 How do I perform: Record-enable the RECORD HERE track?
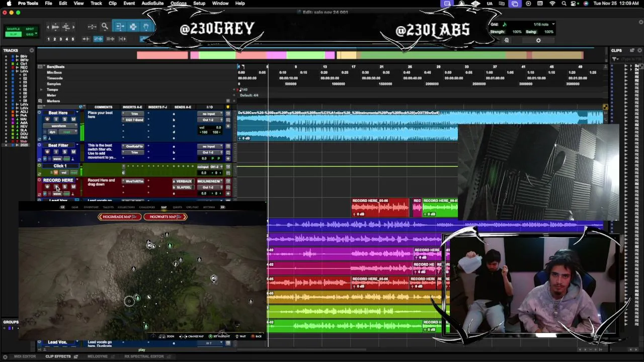tap(47, 187)
